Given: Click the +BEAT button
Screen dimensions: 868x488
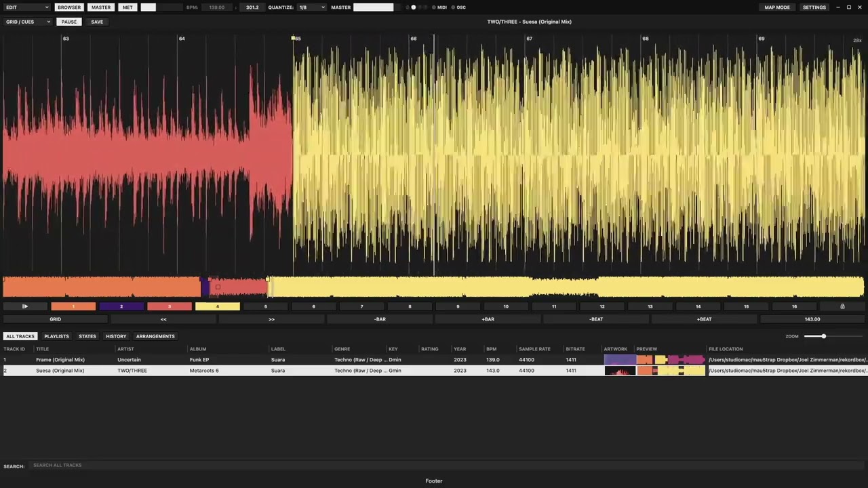Looking at the screenshot, I should (x=705, y=319).
